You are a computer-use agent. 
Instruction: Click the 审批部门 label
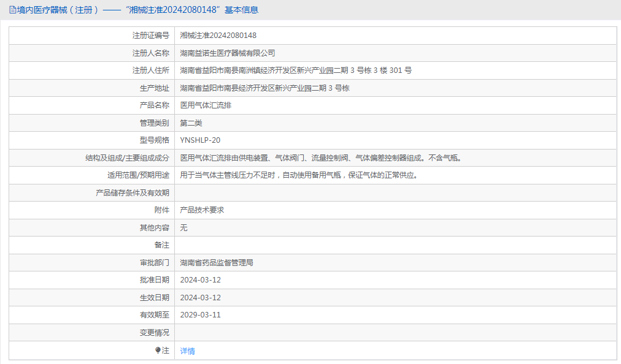(x=155, y=263)
